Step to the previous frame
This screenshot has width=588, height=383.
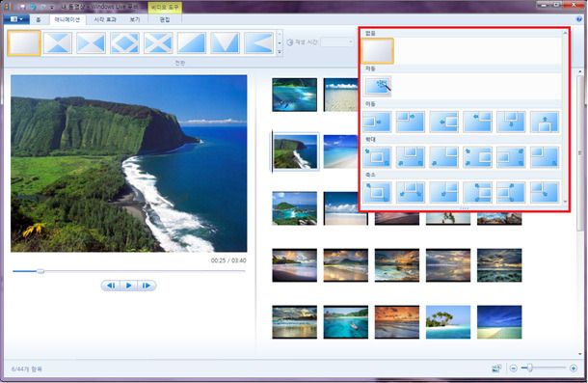pyautogui.click(x=111, y=286)
